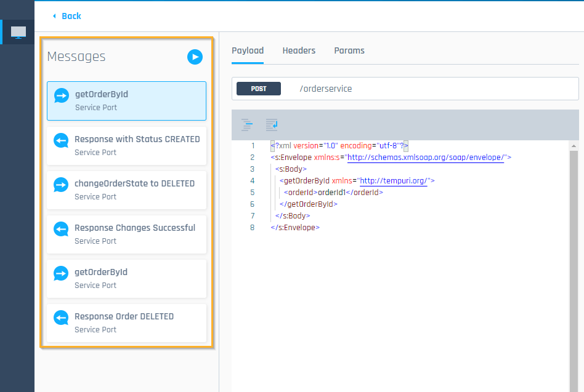Image resolution: width=584 pixels, height=392 pixels.
Task: Click response arrow icon for Changes Successful
Action: click(61, 228)
